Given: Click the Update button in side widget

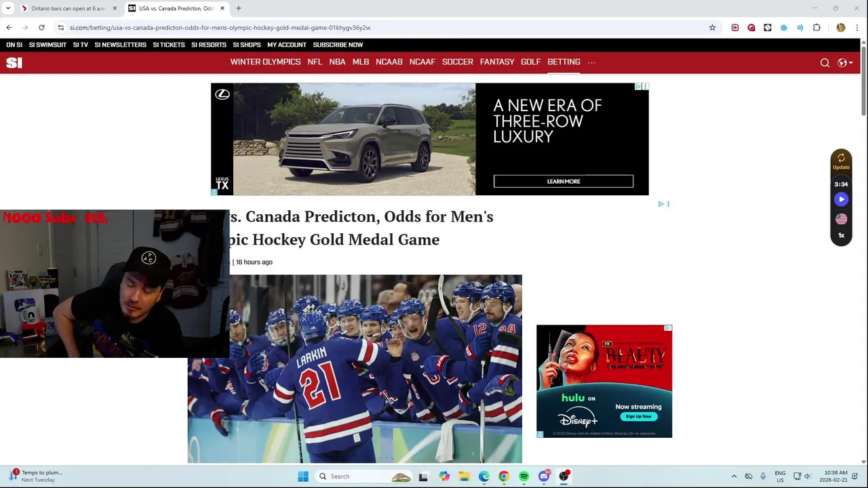Looking at the screenshot, I should click(841, 162).
